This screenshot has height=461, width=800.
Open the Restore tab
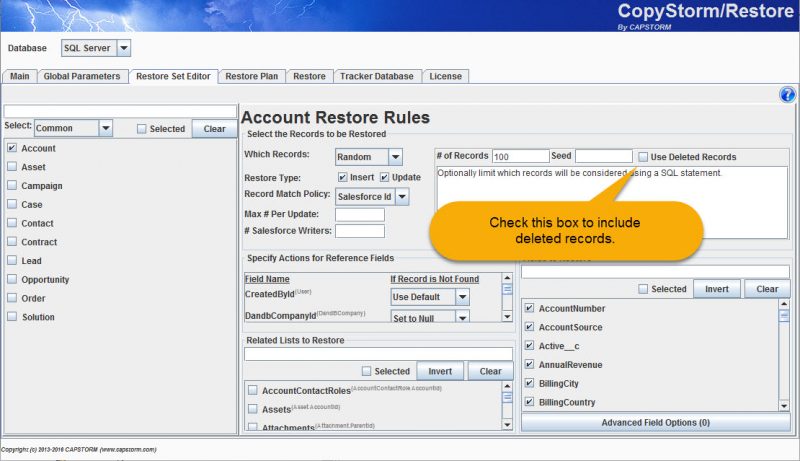click(309, 76)
